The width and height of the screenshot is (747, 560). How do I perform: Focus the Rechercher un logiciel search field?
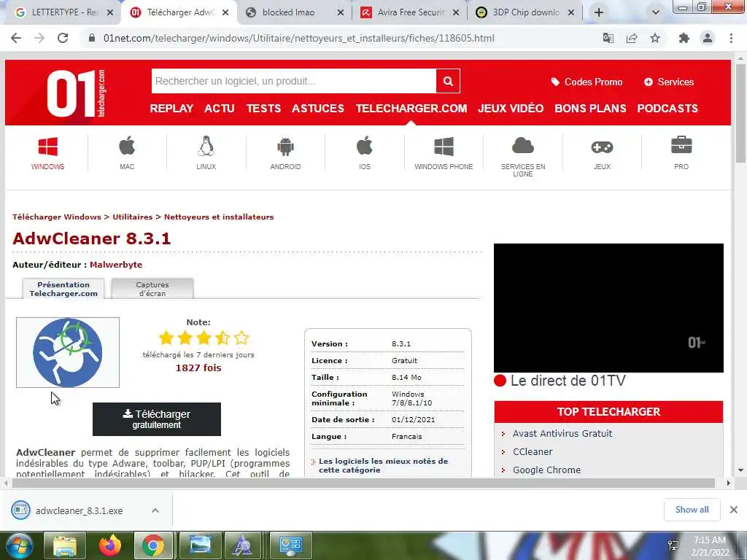click(x=293, y=81)
